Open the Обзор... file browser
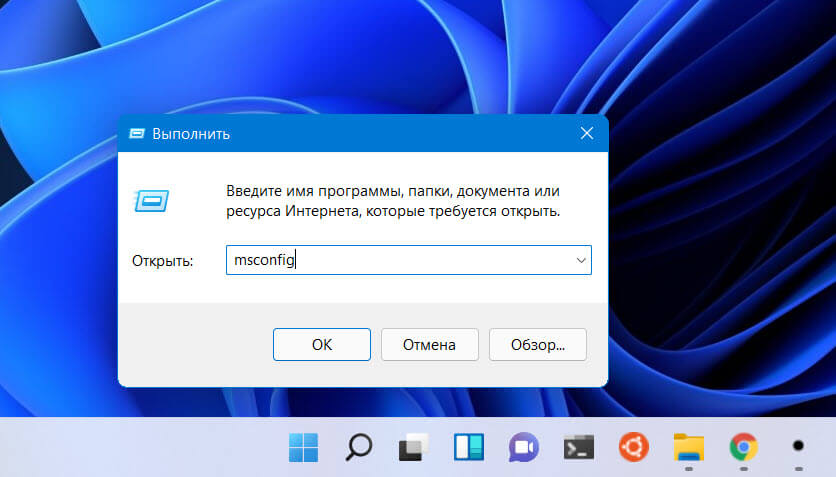The height and width of the screenshot is (477, 836). pos(537,344)
